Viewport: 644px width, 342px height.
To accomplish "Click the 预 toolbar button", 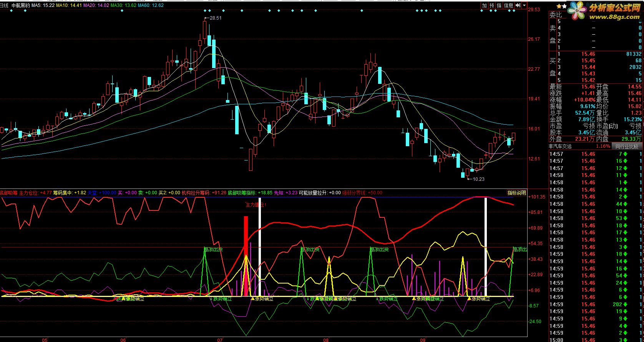I will pyautogui.click(x=492, y=5).
